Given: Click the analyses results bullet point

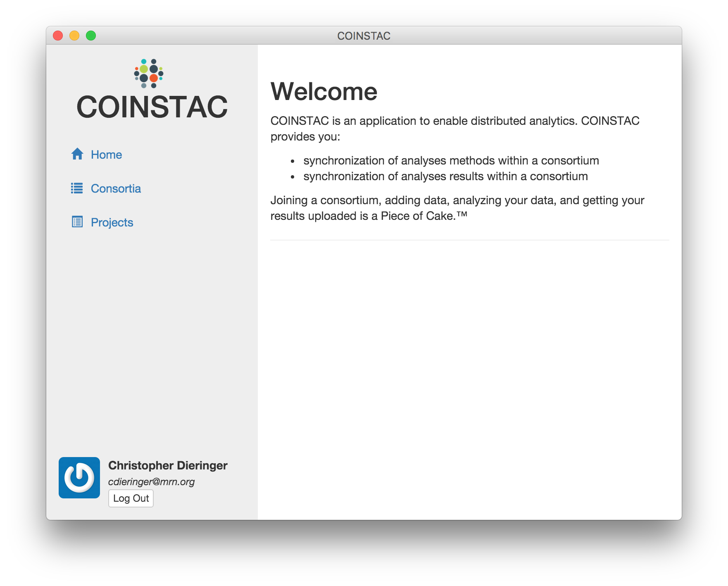Looking at the screenshot, I should tap(445, 176).
